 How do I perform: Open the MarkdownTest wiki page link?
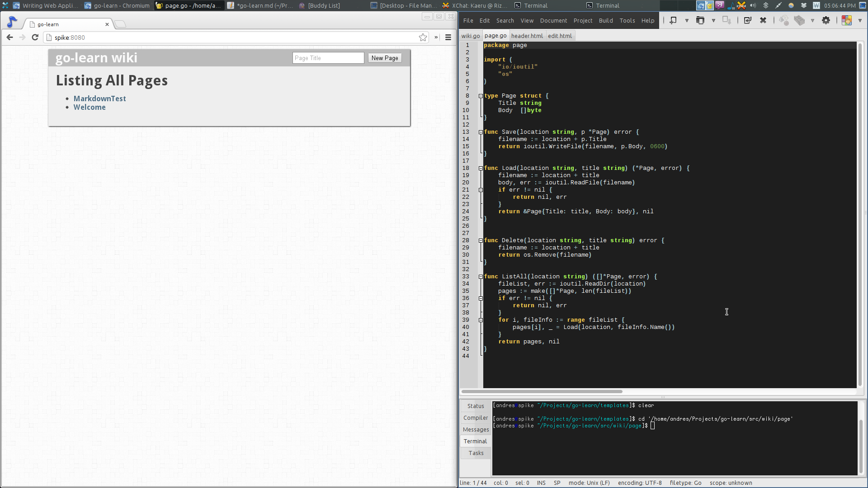(x=99, y=99)
